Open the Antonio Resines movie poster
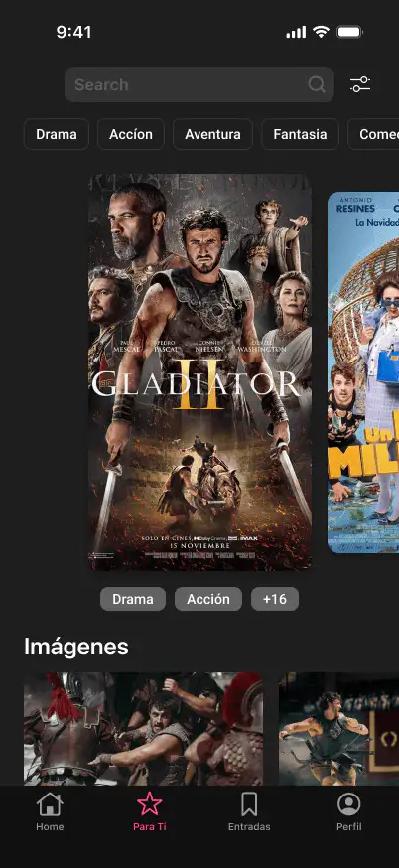Screen dimensions: 399x868 (x=363, y=372)
